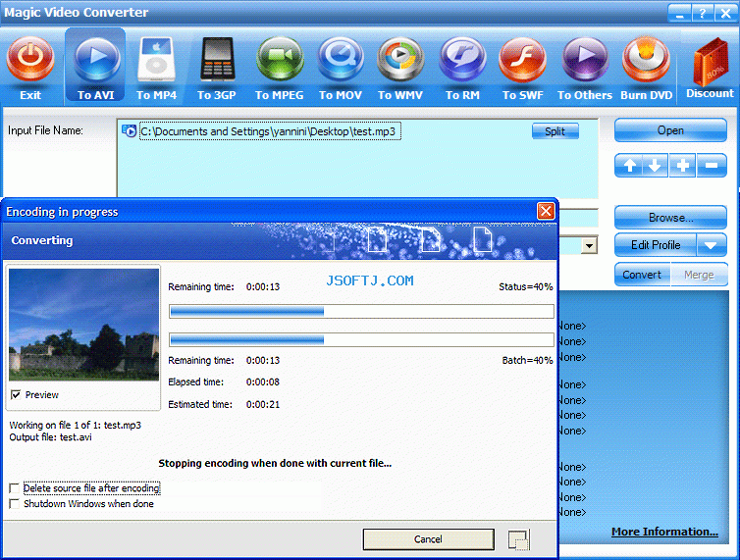
Task: Open the Burn DVD tool
Action: coord(646,60)
